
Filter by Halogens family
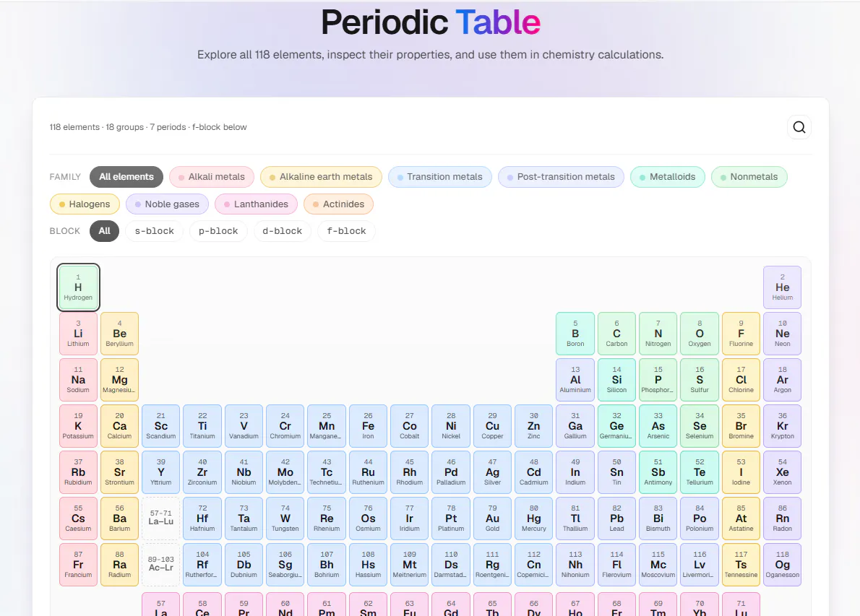click(x=85, y=204)
